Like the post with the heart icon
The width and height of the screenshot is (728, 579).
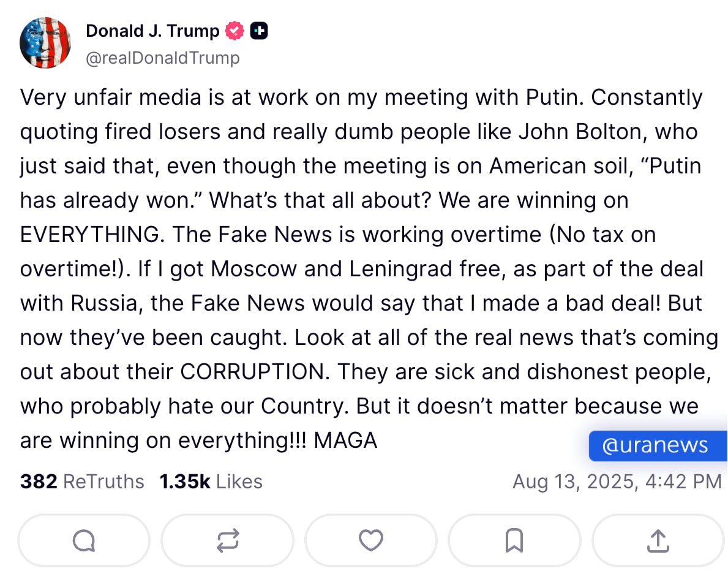[371, 541]
